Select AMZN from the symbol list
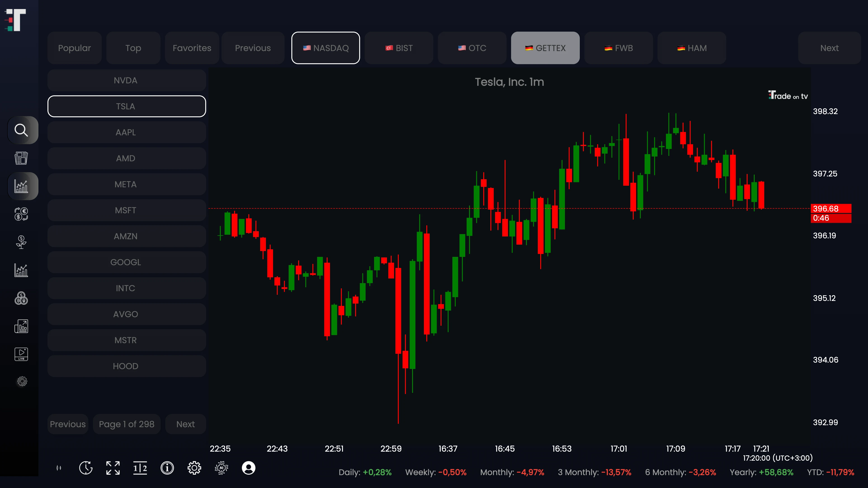 coord(127,236)
